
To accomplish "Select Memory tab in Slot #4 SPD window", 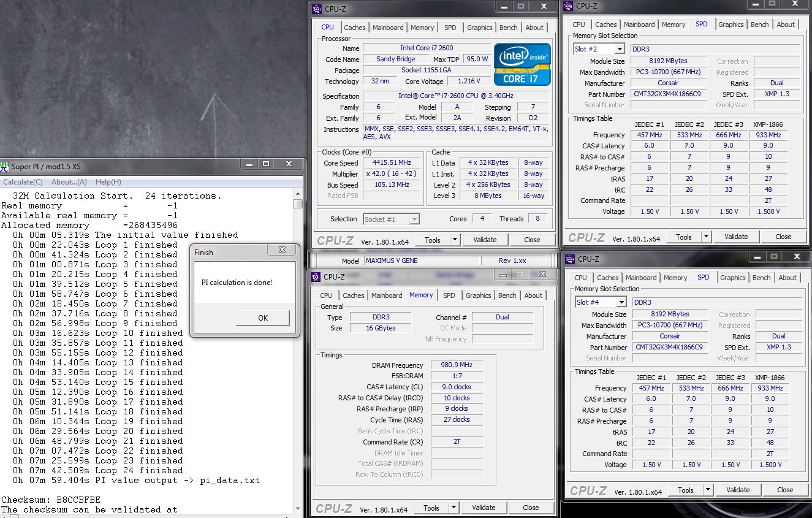I will 675,278.
